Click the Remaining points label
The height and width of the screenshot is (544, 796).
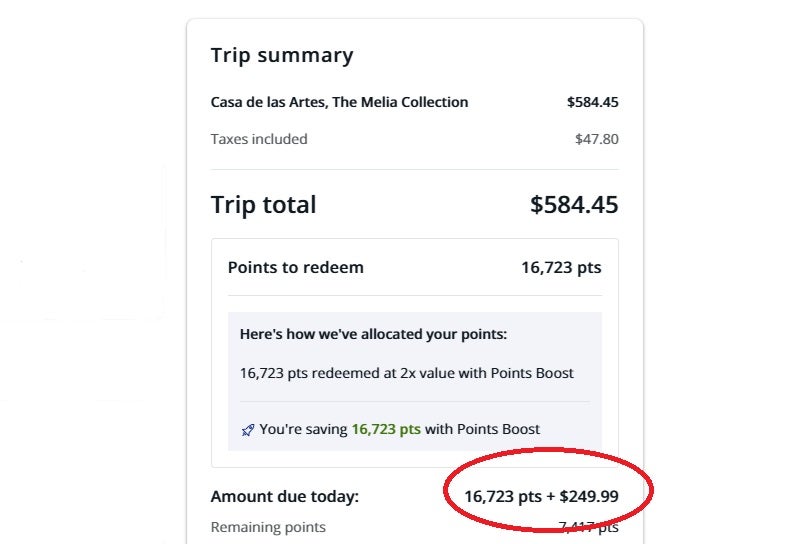268,527
